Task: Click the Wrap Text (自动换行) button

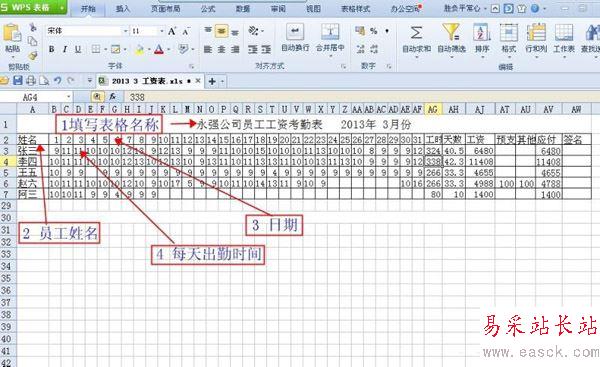Action: coord(295,38)
